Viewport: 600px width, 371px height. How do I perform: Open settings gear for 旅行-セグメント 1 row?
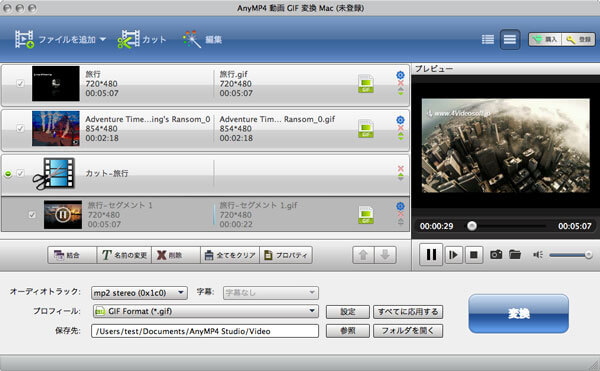pos(400,206)
